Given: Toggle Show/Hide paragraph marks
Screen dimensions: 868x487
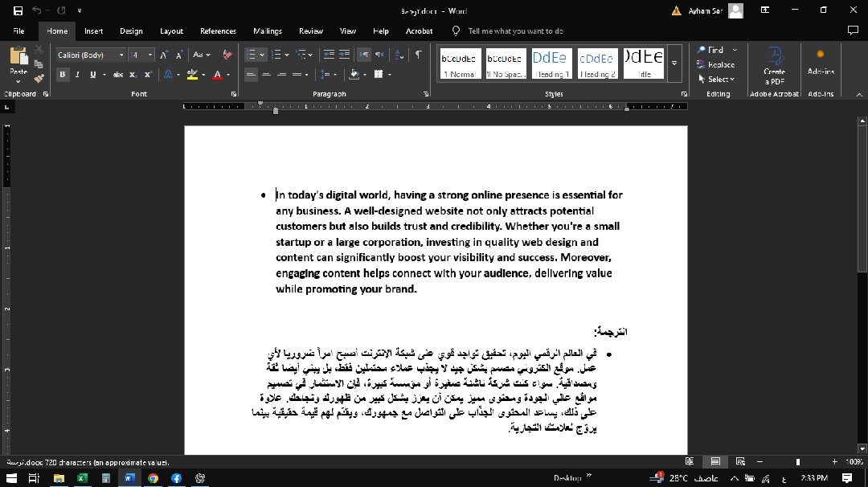Looking at the screenshot, I should pyautogui.click(x=418, y=55).
